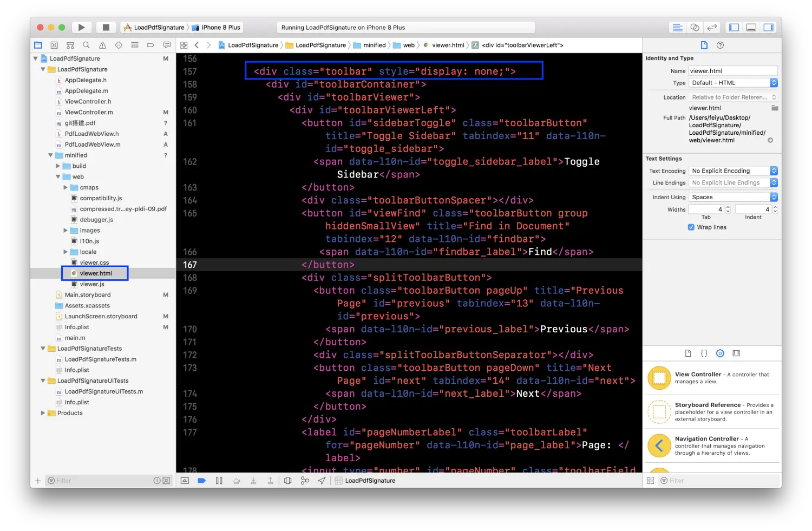
Task: Go back in editor history
Action: pos(197,45)
